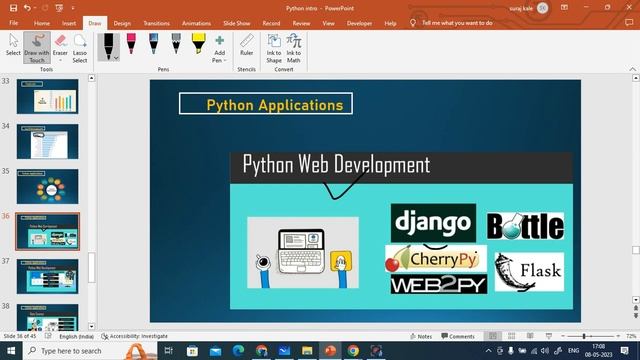Screen dimensions: 640x360
Task: Toggle the Notes pane
Action: (421, 336)
